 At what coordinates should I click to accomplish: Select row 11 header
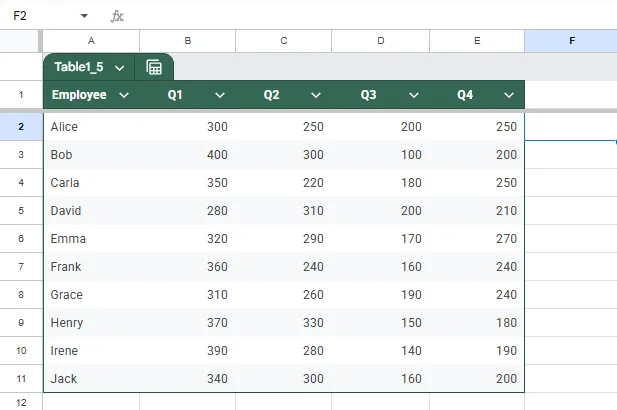(x=21, y=379)
